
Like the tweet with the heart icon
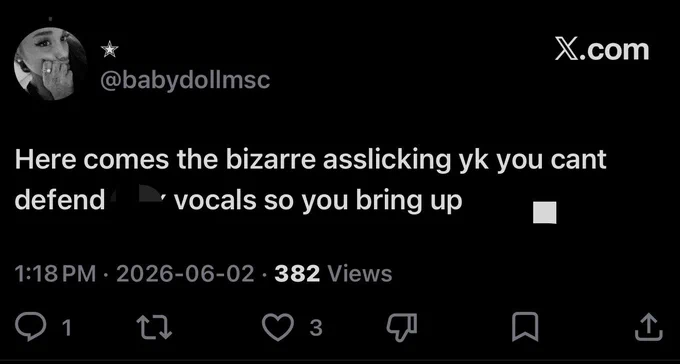coord(278,328)
